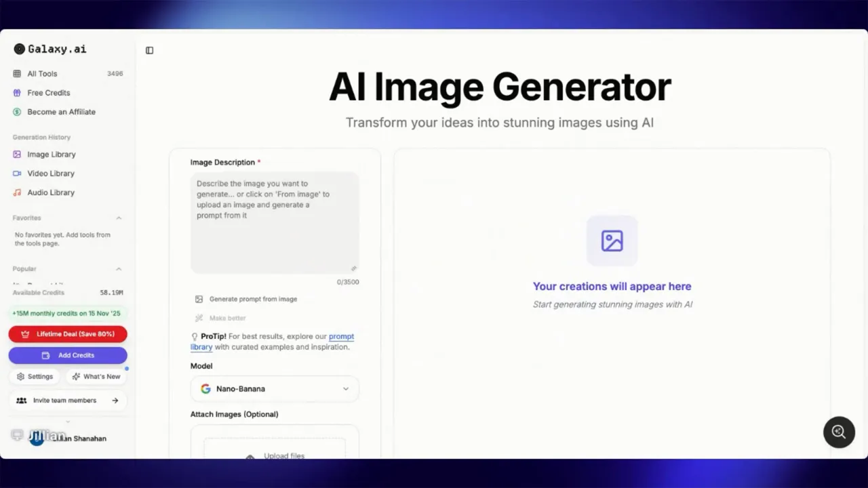
Task: Click the Galaxy.ai logo
Action: pos(50,49)
